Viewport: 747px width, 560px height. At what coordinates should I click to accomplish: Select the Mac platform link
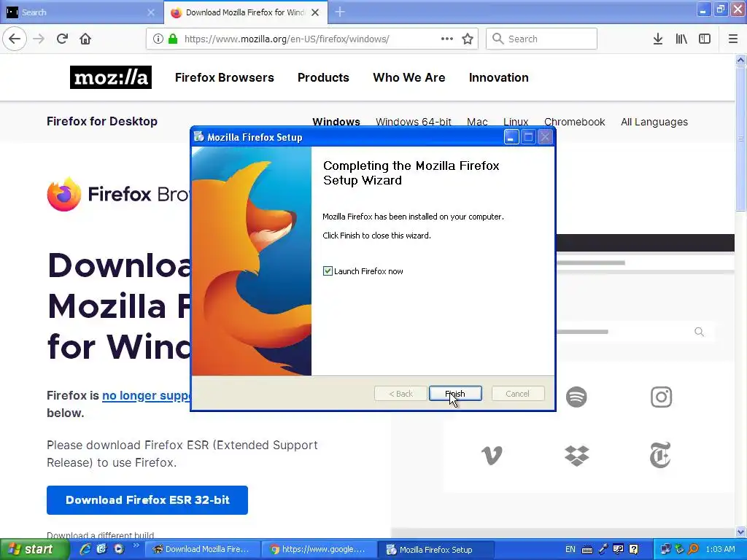pyautogui.click(x=477, y=122)
